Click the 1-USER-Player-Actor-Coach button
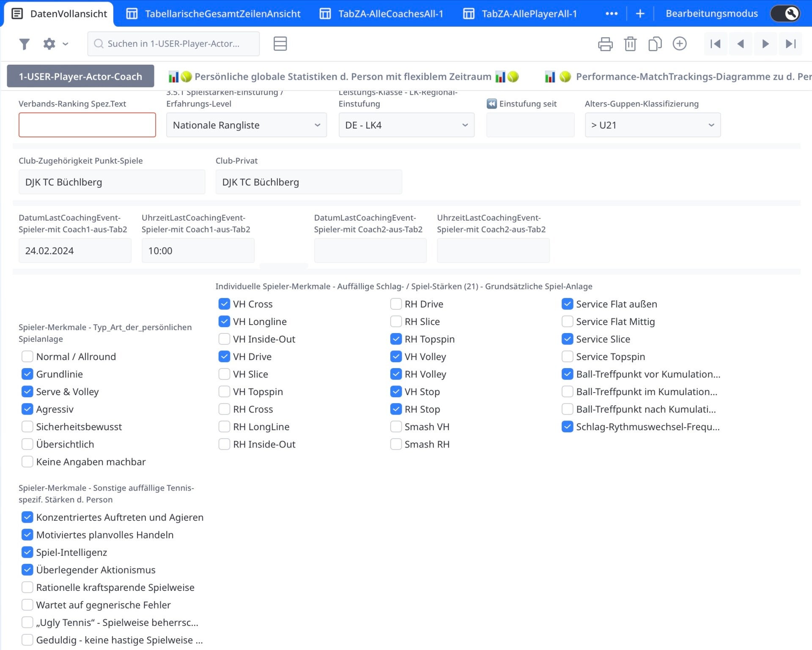 pos(80,76)
